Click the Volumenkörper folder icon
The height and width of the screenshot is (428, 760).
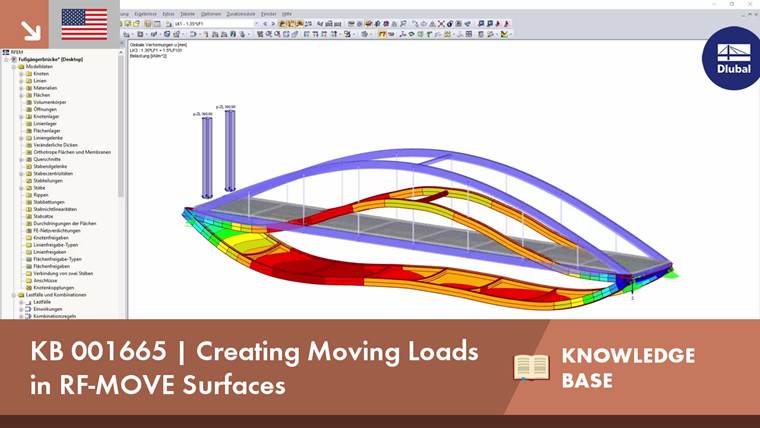(29, 102)
